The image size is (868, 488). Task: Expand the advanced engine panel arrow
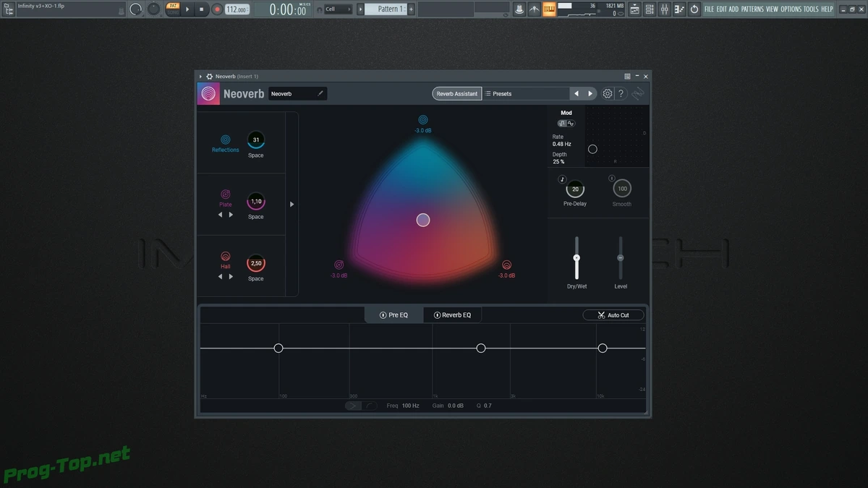[292, 205]
